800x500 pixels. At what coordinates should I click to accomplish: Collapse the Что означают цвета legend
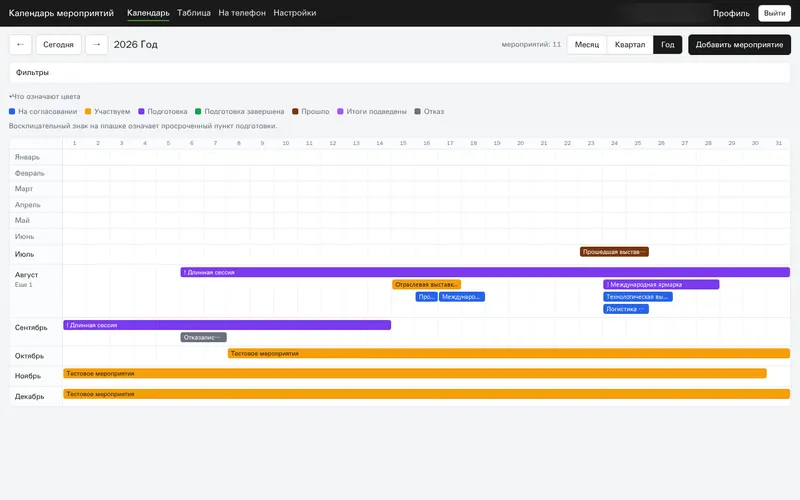[45, 96]
